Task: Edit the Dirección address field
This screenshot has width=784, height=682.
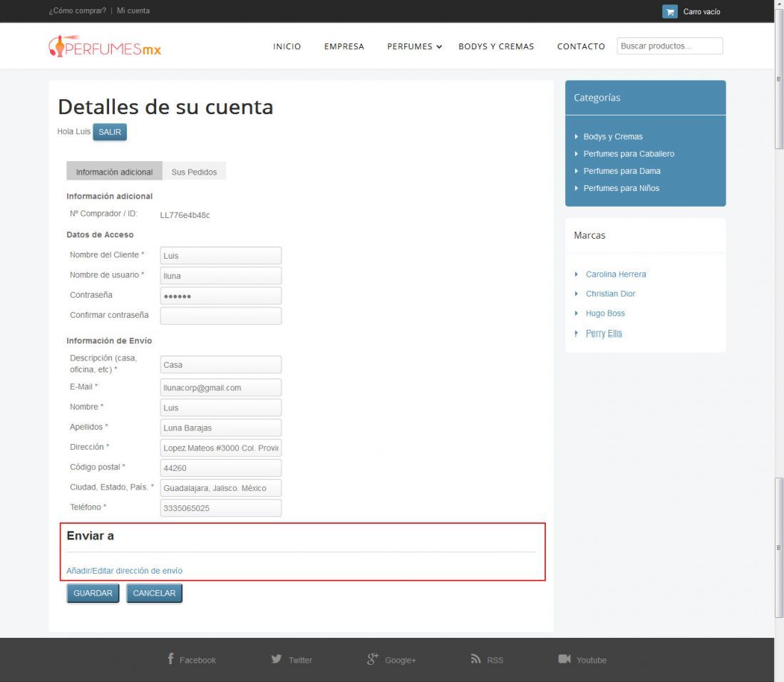Action: pos(220,448)
